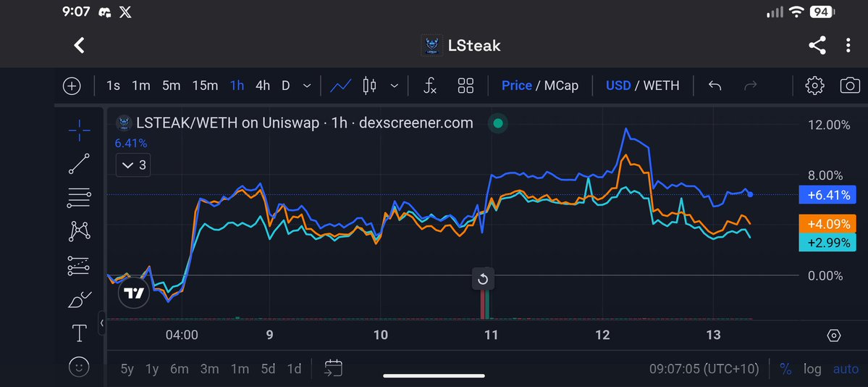The image size is (868, 387).
Task: Zoom range to 6m
Action: click(180, 369)
